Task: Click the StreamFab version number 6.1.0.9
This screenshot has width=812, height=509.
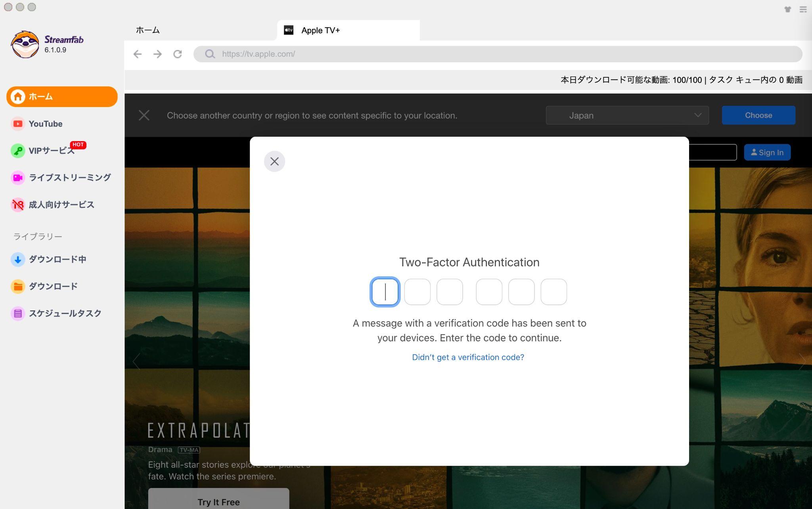Action: pyautogui.click(x=55, y=50)
